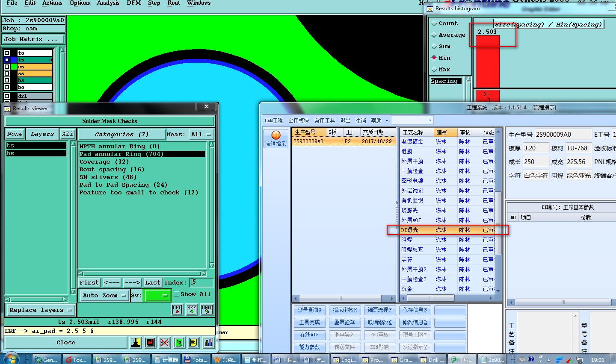Switch to 兴森... taskbar item
616x364 pixels.
[226, 360]
